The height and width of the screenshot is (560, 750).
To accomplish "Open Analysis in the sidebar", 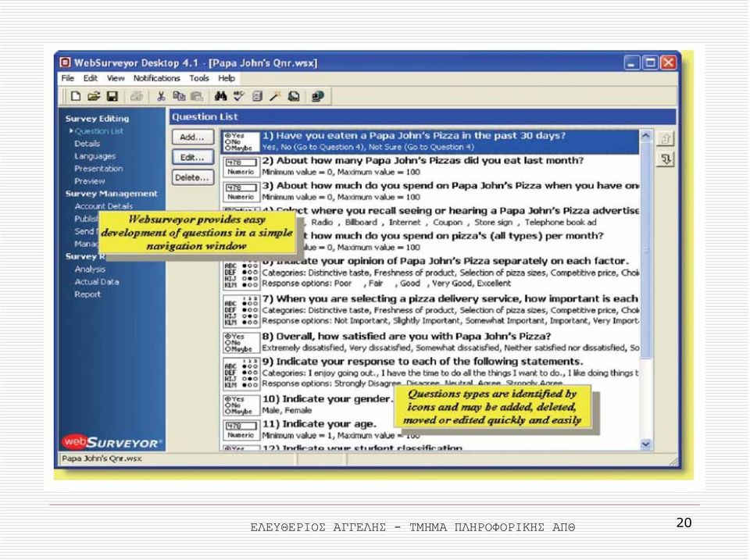I will [90, 269].
